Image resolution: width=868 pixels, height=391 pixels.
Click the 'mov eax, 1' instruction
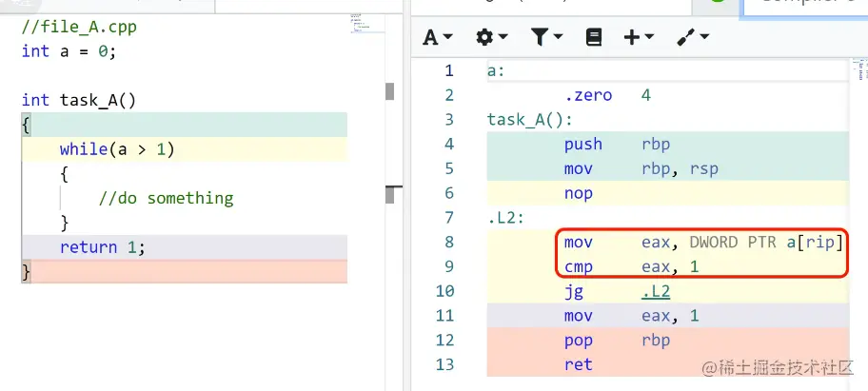pyautogui.click(x=632, y=316)
